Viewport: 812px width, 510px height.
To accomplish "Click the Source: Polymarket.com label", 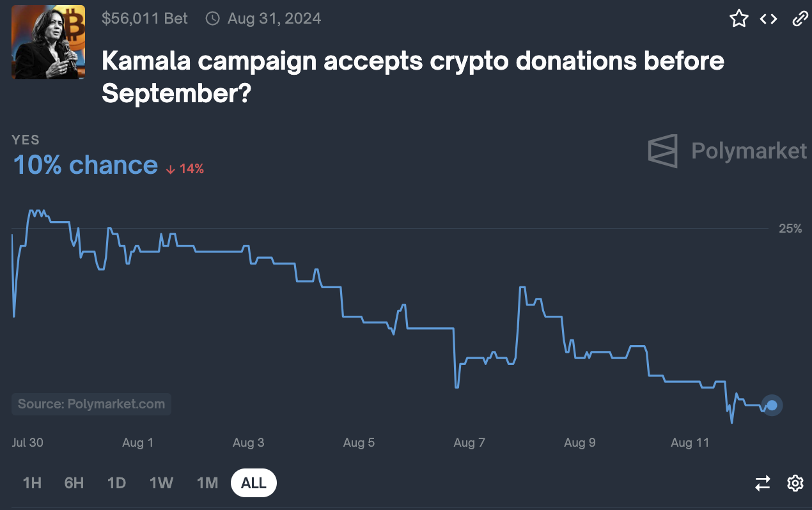I will click(x=91, y=404).
